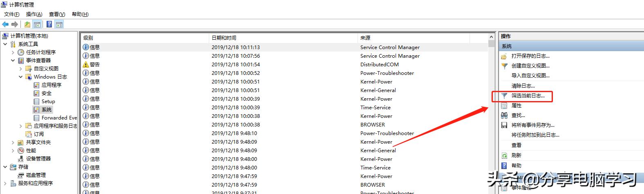The height and width of the screenshot is (194, 644).
Task: Sort by the 级别 column header
Action: click(145, 38)
